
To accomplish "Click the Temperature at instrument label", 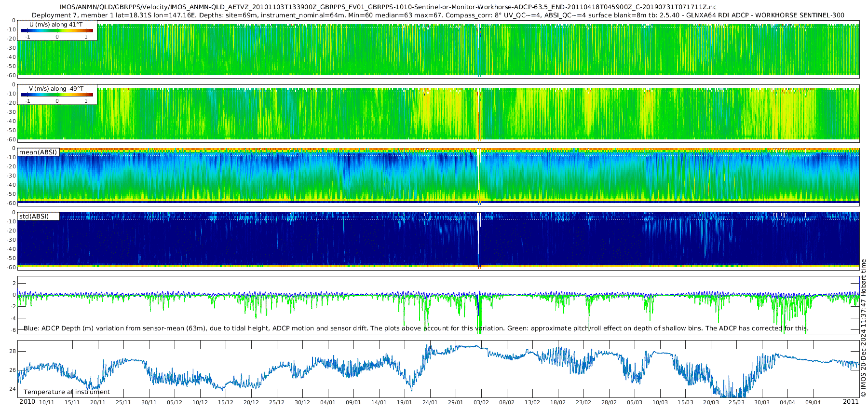I will (x=67, y=392).
